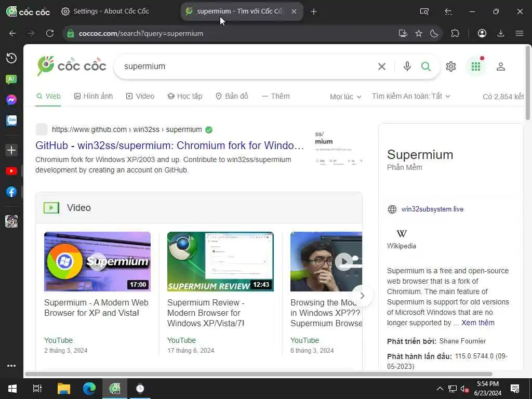Add a new sidebar shortcut with the plus icon
The image size is (532, 399).
(x=11, y=150)
